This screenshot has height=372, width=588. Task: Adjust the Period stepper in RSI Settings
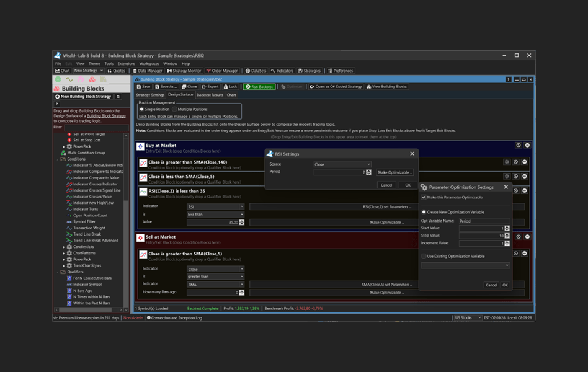[368, 172]
